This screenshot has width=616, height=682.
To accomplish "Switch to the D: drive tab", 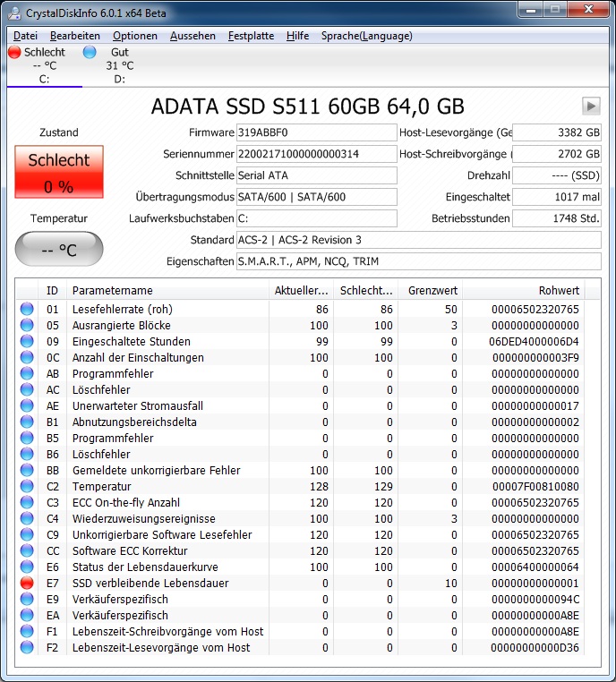I will (x=120, y=65).
